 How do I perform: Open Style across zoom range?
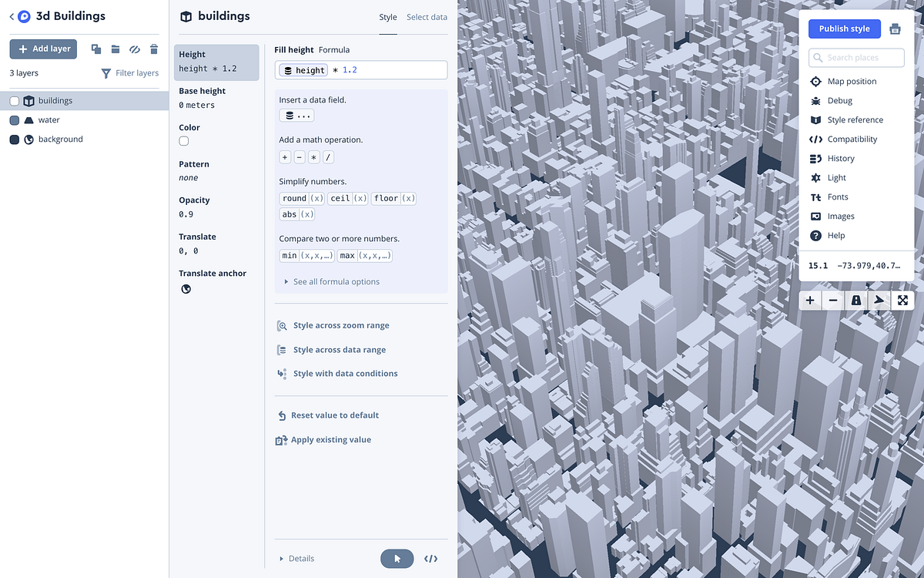coord(341,325)
